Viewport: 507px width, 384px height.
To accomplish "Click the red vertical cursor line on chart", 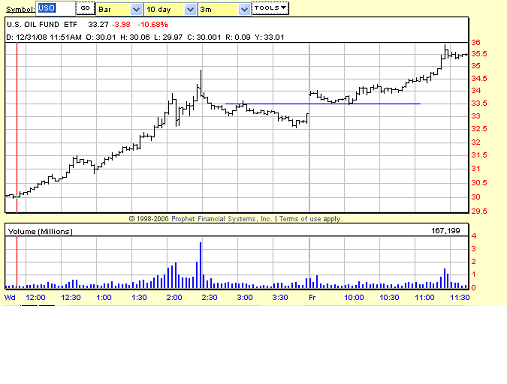I will point(17,127).
